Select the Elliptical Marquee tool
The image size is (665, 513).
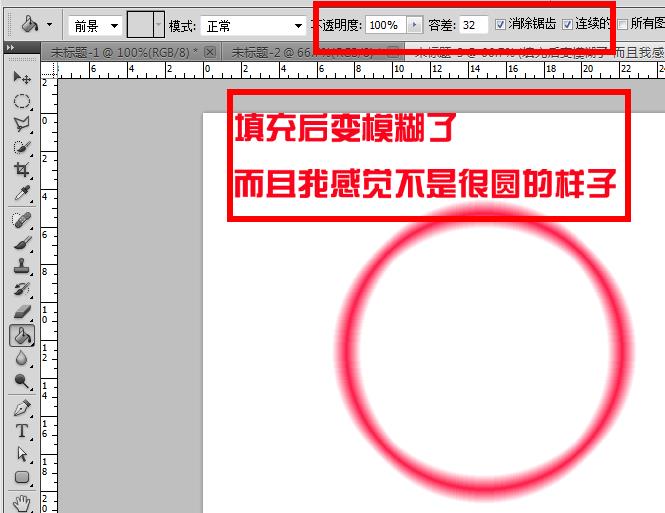tap(21, 101)
